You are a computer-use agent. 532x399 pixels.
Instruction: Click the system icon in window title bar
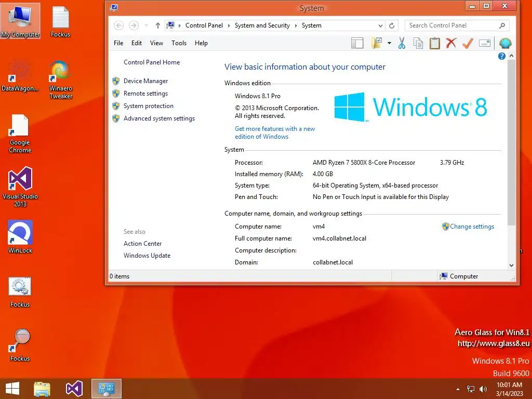(114, 7)
